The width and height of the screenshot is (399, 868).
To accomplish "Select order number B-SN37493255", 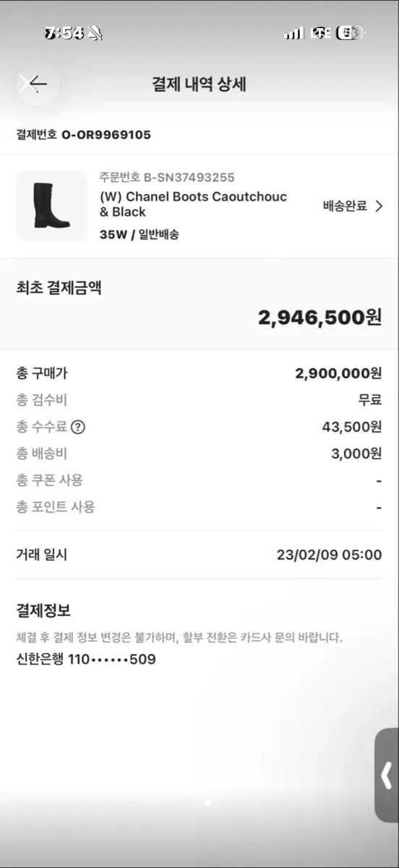I will tap(167, 177).
